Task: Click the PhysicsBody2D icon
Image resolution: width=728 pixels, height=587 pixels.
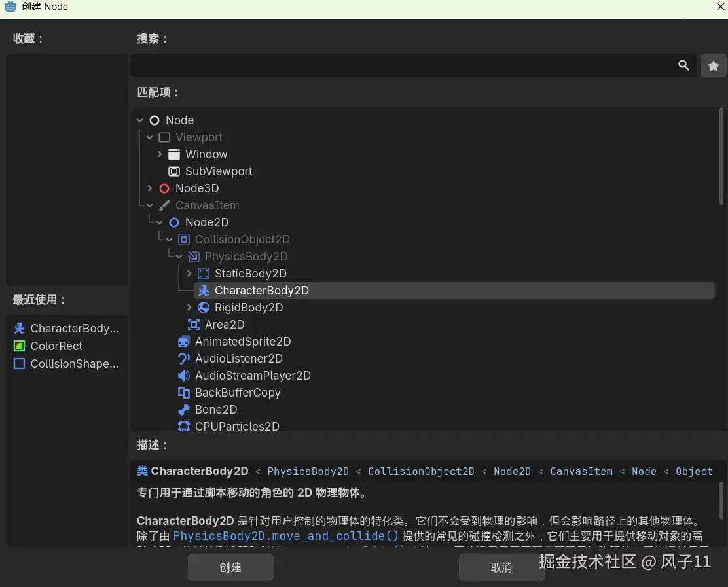Action: coord(194,256)
